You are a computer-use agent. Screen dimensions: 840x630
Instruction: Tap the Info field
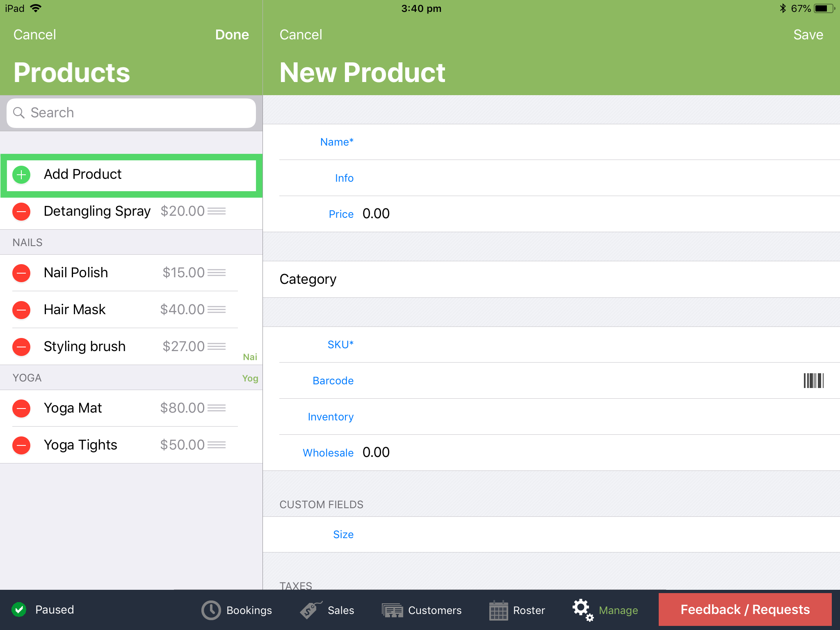[551, 178]
